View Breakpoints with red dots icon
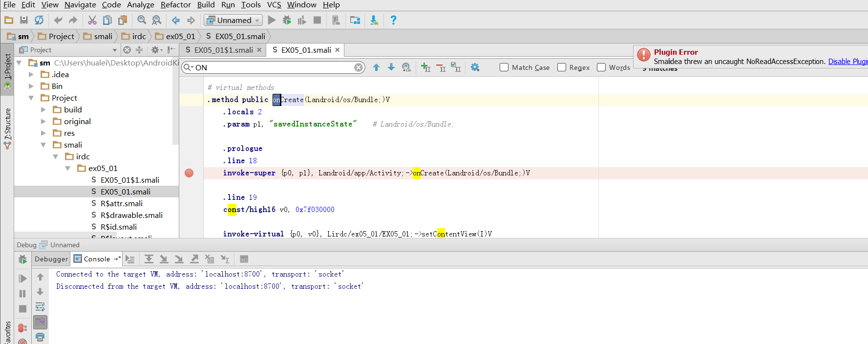 click(x=22, y=328)
